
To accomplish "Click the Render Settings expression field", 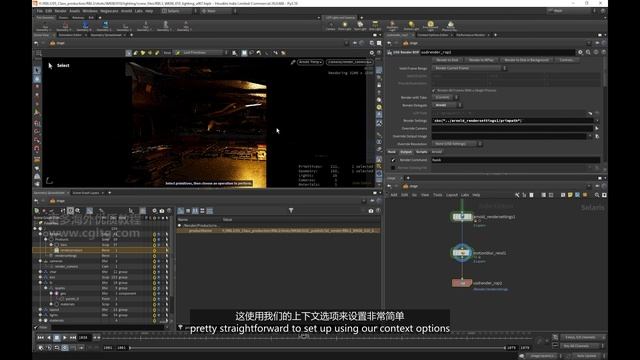I will (513, 120).
